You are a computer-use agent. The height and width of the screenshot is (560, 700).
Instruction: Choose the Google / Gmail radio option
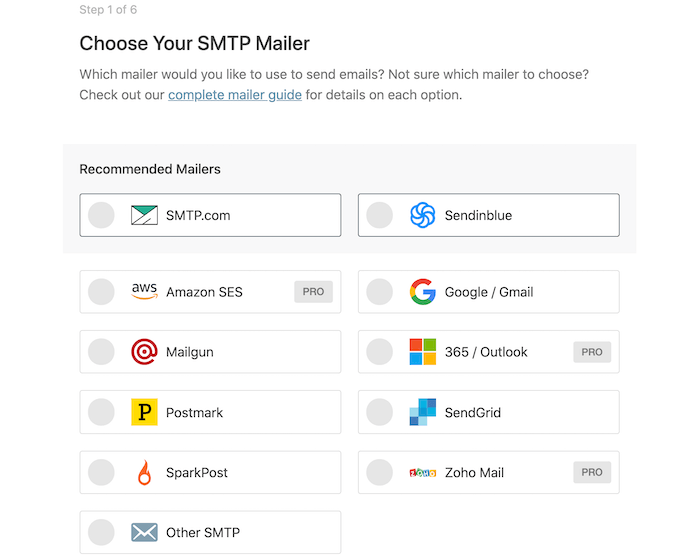click(379, 292)
